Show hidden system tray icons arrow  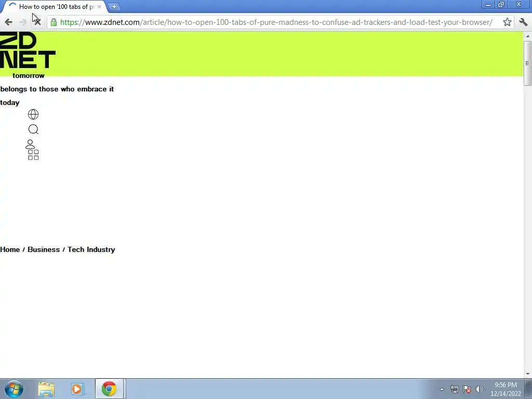[x=442, y=390]
